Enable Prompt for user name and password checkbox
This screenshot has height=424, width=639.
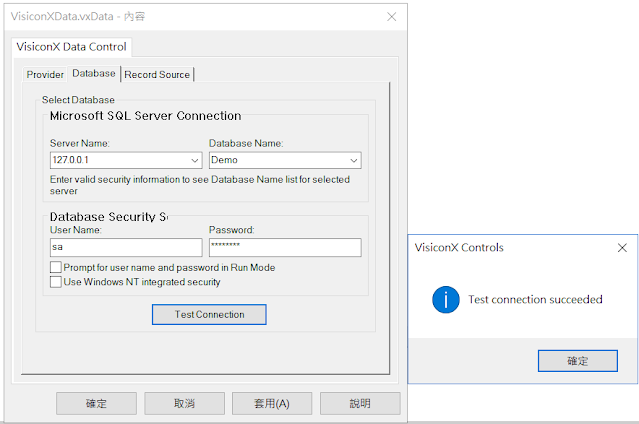(x=56, y=267)
